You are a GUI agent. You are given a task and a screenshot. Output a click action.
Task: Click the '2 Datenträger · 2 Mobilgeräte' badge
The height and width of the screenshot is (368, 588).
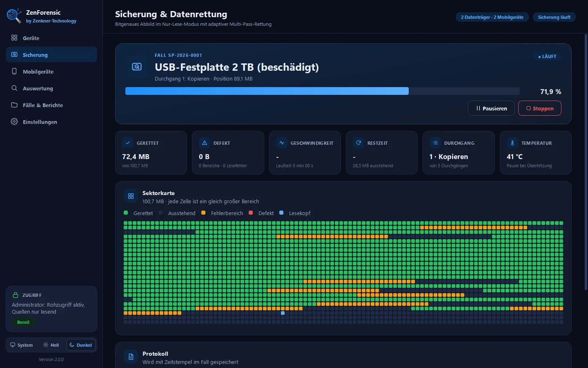point(492,17)
